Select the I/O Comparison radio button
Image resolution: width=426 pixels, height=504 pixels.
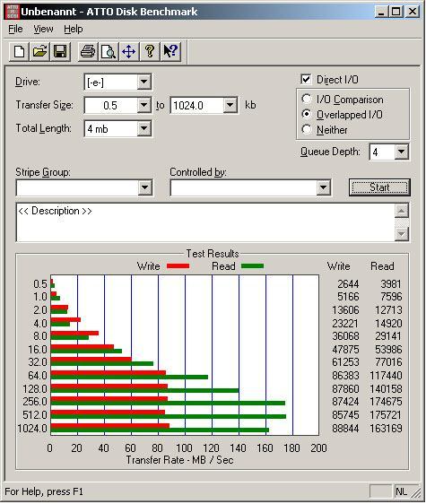tap(307, 99)
